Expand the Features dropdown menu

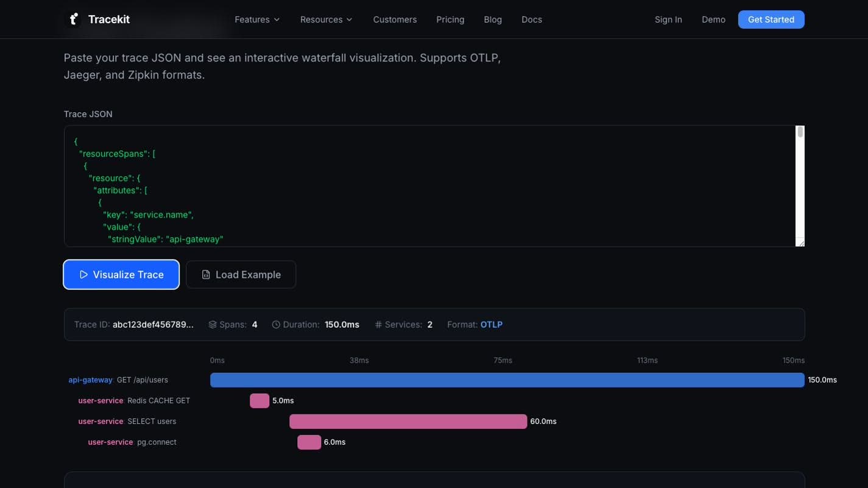click(257, 19)
